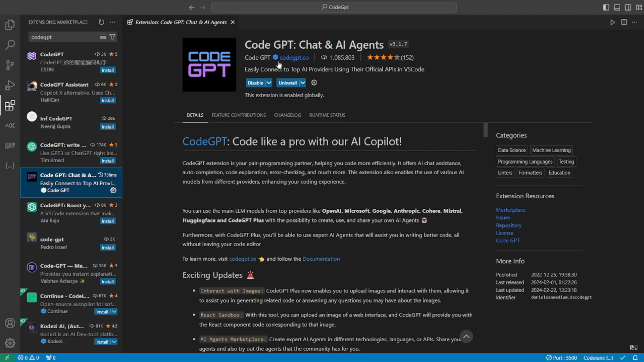The image size is (644, 362).
Task: Click the Port : 5500 status item
Action: (x=561, y=358)
